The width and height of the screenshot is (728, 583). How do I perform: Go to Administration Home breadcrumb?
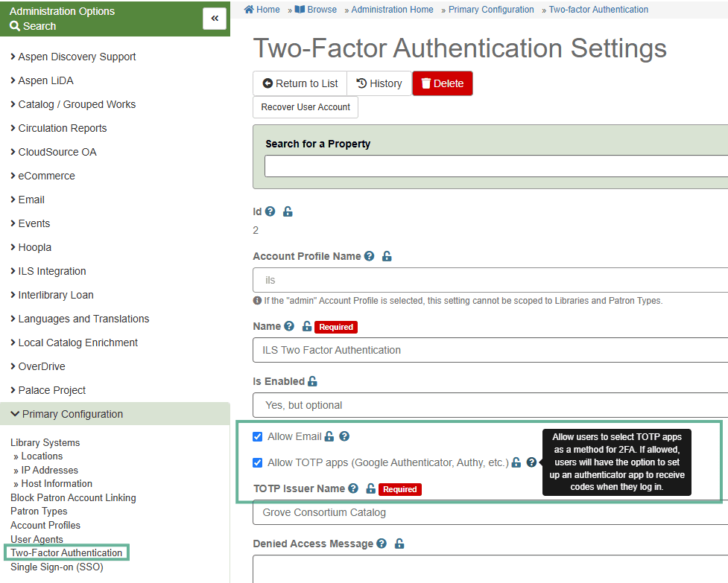(x=393, y=9)
